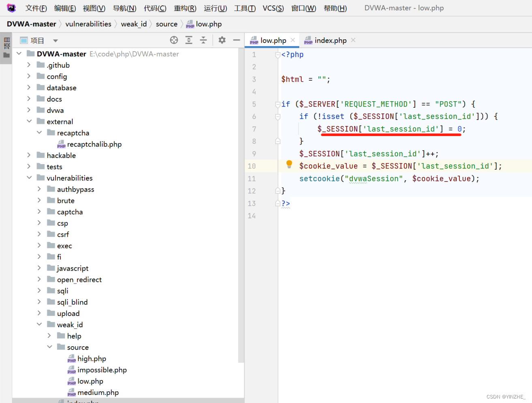Open the 代码(C) menu
This screenshot has width=532, height=403.
155,8
